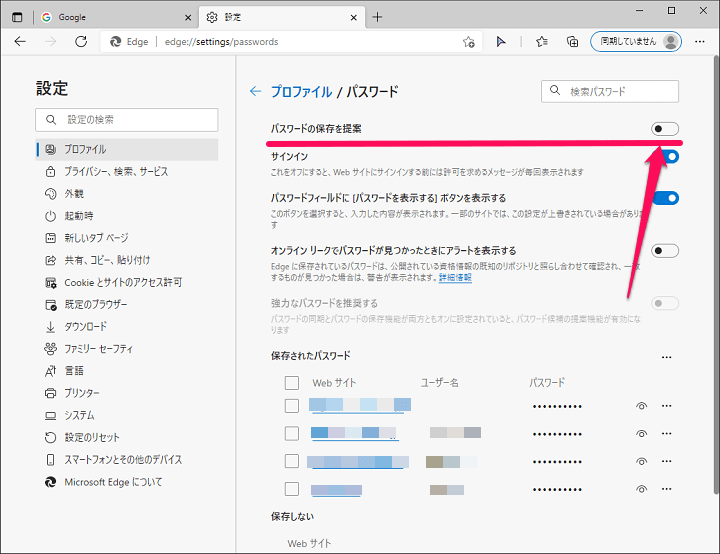The height and width of the screenshot is (554, 720).
Task: Show password for the first saved entry
Action: [641, 406]
